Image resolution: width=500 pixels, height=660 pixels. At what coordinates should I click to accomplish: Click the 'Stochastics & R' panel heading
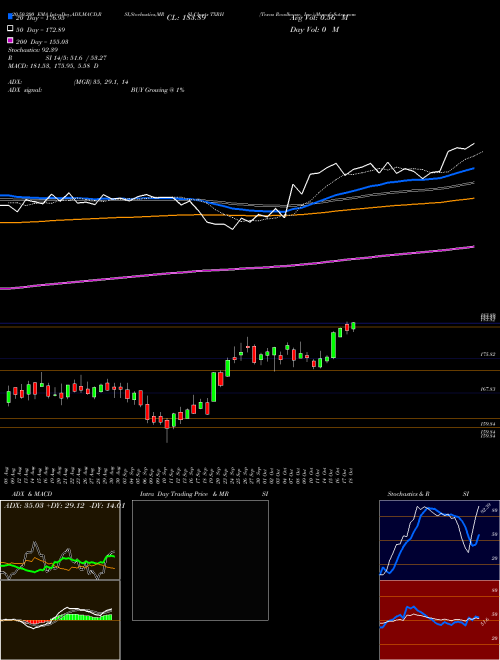[x=408, y=494]
